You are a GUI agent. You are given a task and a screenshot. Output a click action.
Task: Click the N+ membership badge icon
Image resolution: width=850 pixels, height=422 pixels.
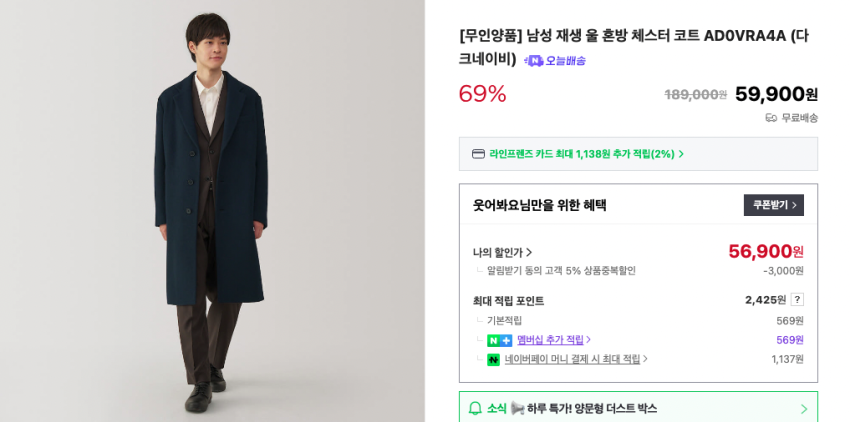[x=499, y=340]
